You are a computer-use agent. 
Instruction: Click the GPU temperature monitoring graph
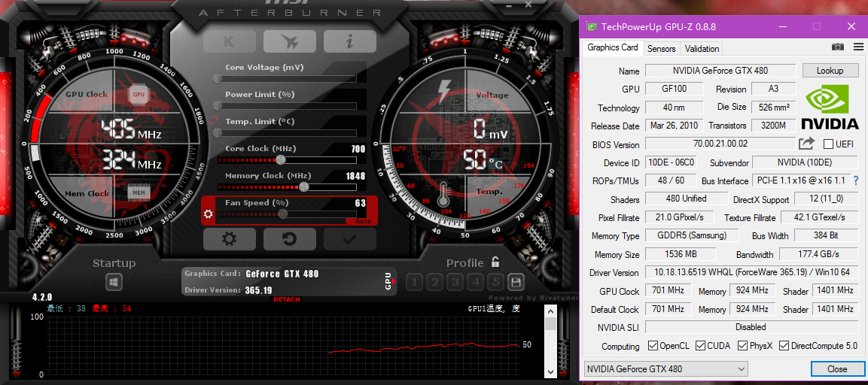point(283,346)
